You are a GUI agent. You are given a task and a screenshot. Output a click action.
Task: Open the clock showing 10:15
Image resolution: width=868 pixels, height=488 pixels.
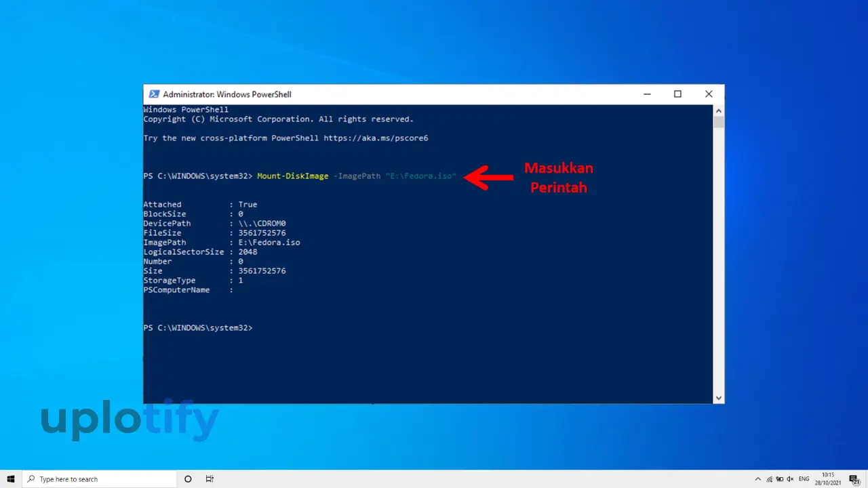pos(828,479)
